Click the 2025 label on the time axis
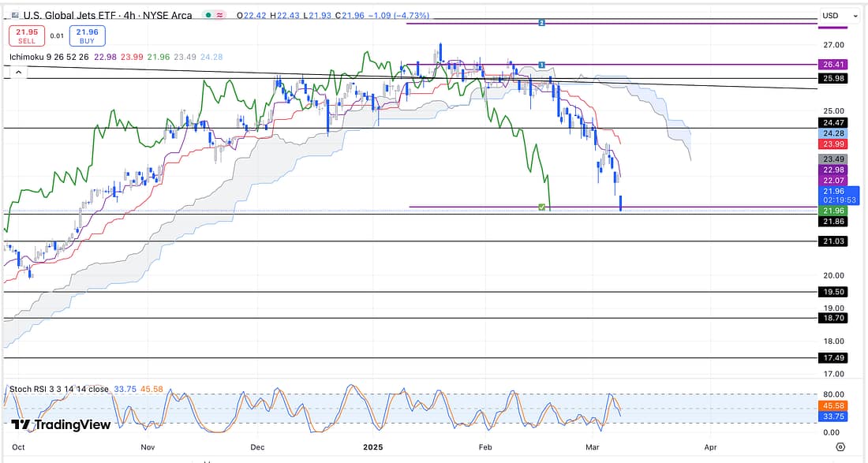Screen dimensions: 868x463 [x=373, y=446]
